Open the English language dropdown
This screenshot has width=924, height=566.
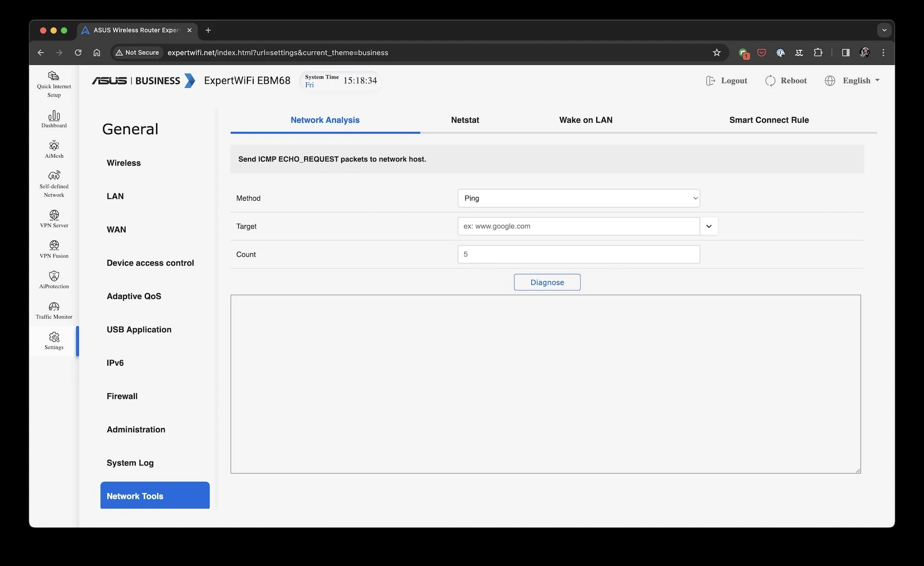click(861, 81)
